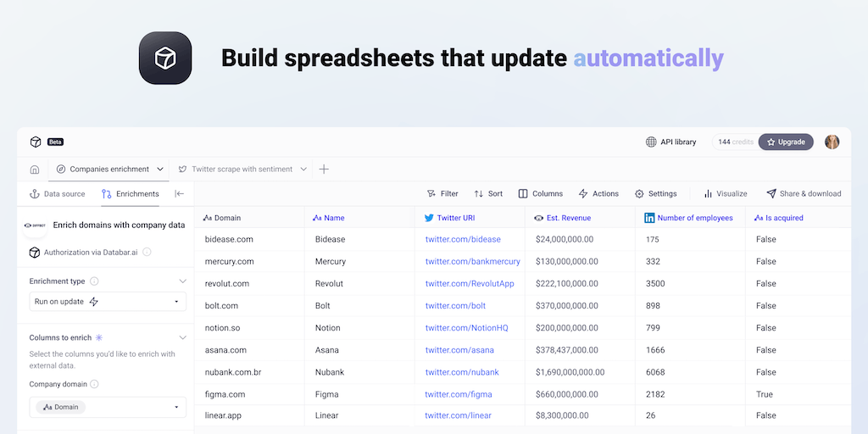Click the Upgrade button
The image size is (868, 434).
coord(786,142)
